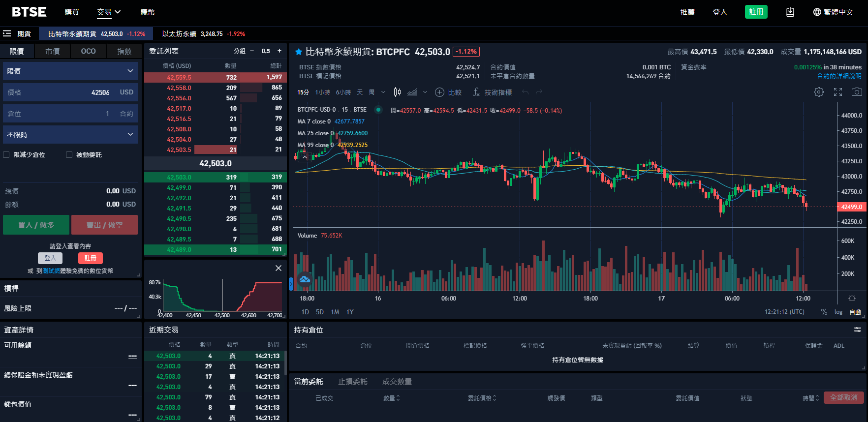Image resolution: width=868 pixels, height=422 pixels.
Task: Select the 1小時 interval
Action: click(x=323, y=92)
